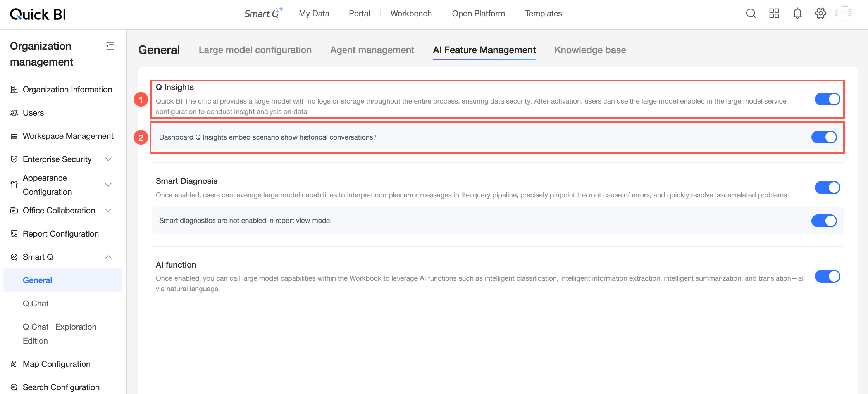Disable the Q Insights toggle
868x394 pixels.
coord(827,99)
